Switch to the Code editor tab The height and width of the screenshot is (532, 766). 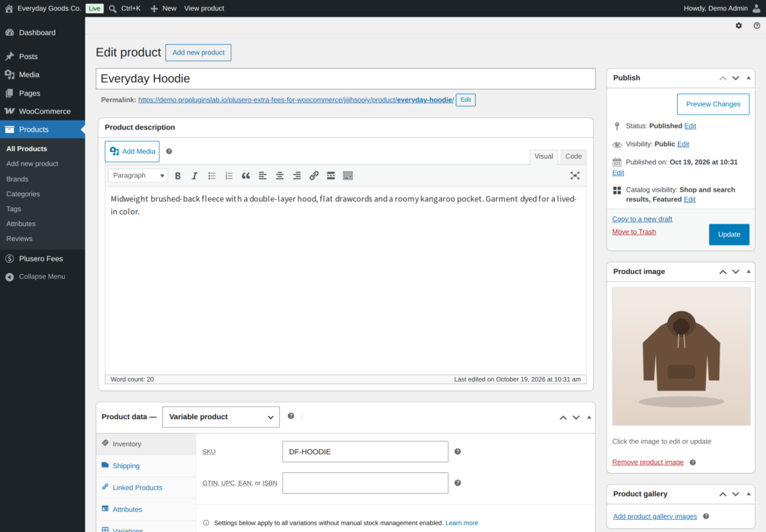click(x=573, y=156)
